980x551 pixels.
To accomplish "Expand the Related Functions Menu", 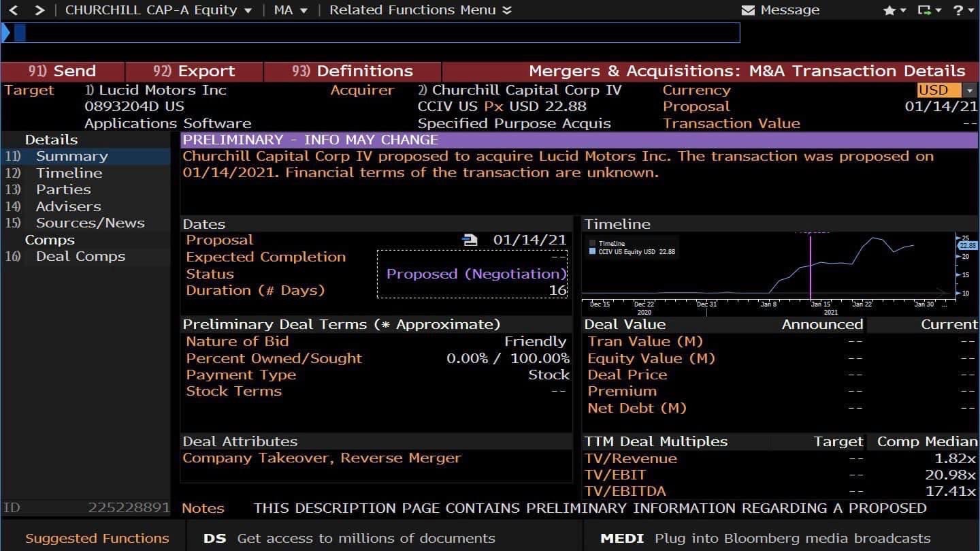I will (x=421, y=10).
